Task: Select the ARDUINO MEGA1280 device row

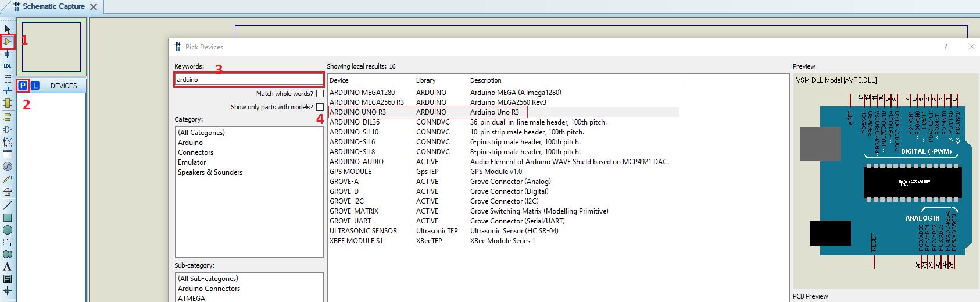Action: [x=503, y=93]
